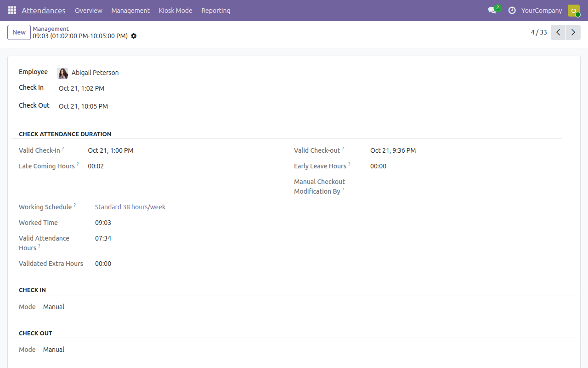Show help tooltip for Early Leave Hours

349,164
